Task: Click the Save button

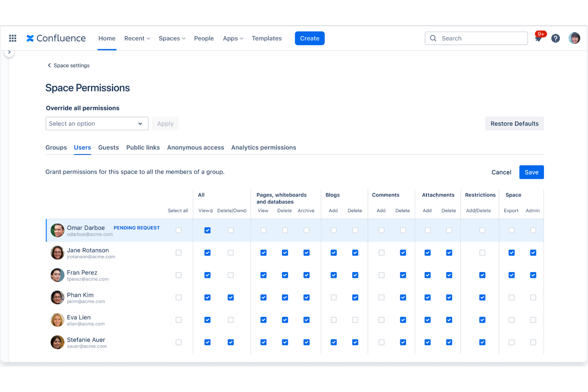Action: (531, 172)
